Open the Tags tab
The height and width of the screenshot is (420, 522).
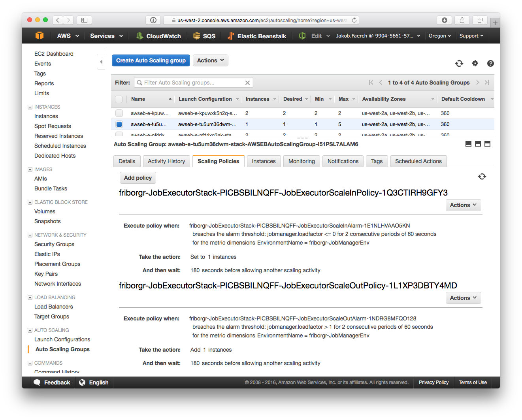click(377, 161)
